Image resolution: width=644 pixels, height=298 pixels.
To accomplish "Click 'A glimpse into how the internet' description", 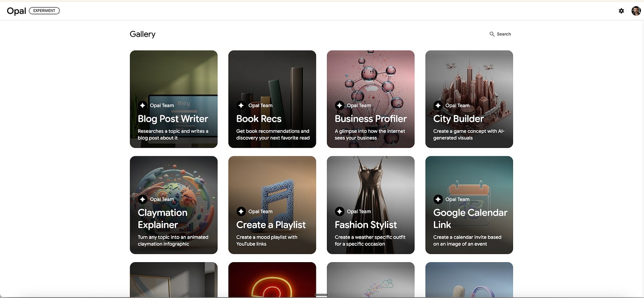I will (370, 135).
